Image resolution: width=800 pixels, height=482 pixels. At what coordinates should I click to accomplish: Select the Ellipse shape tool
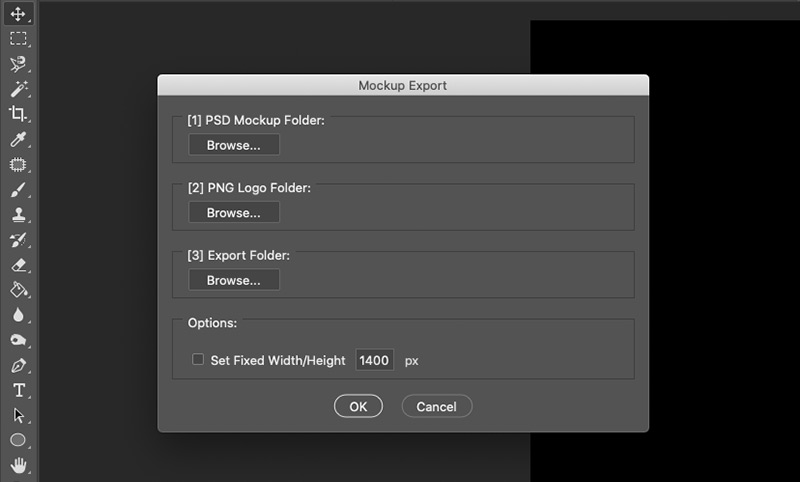[18, 440]
